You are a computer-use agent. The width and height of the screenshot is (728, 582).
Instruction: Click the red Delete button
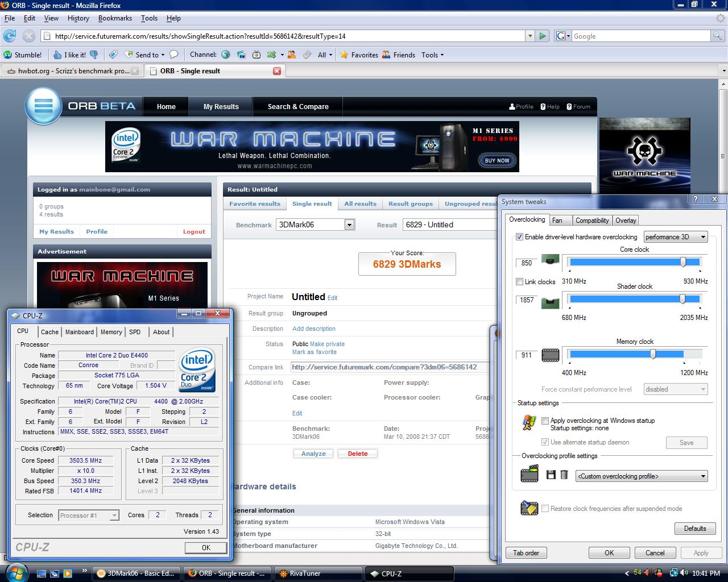coord(358,454)
